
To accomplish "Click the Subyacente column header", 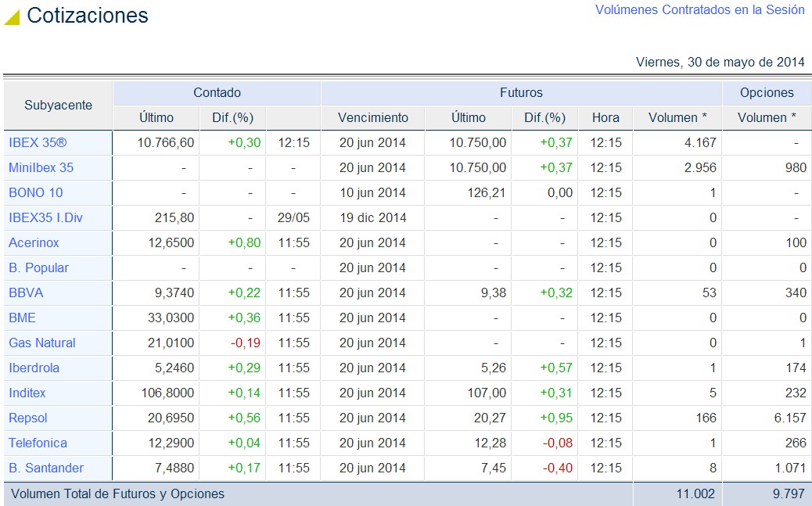I will coord(58,105).
